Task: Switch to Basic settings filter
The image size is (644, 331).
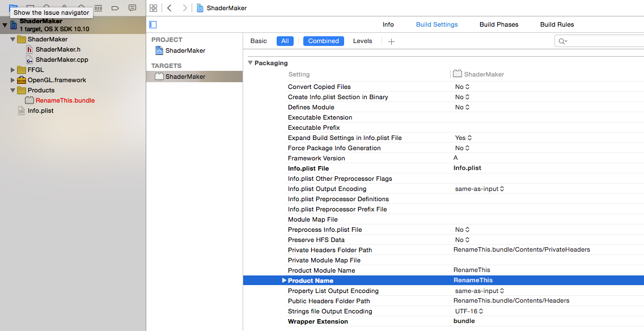Action: (x=259, y=41)
